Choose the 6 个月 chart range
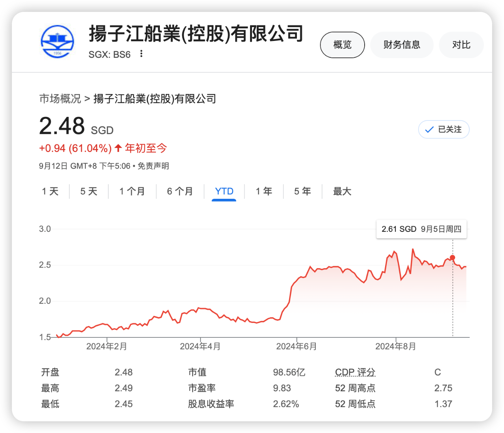The height and width of the screenshot is (433, 504). pos(180,192)
